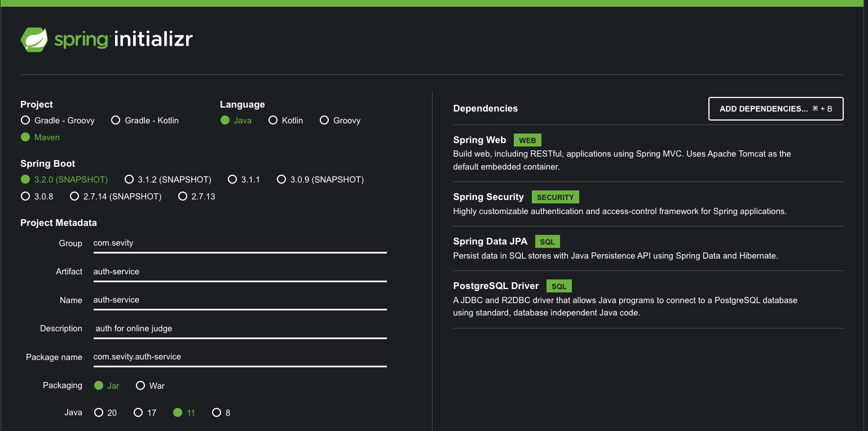Click the Group input field

(240, 243)
